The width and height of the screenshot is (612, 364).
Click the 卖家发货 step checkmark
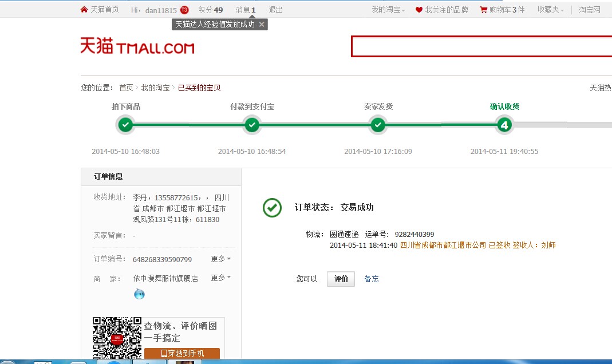pyautogui.click(x=378, y=125)
